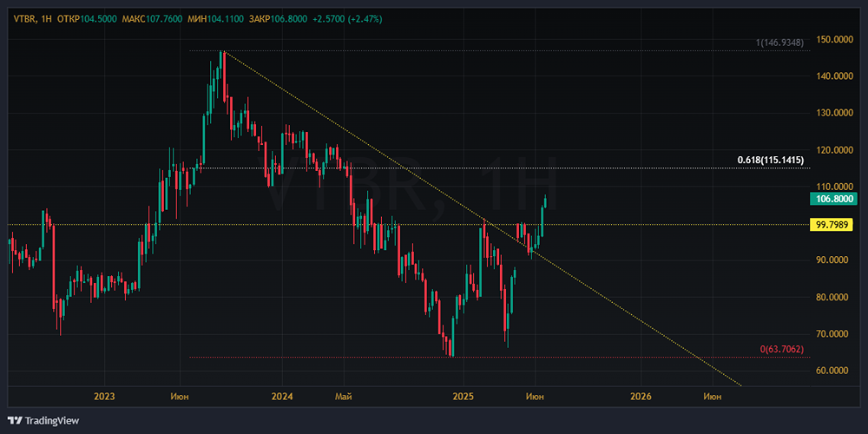Click 2023 on the time axis
Screen dimensions: 868x434
(x=104, y=397)
